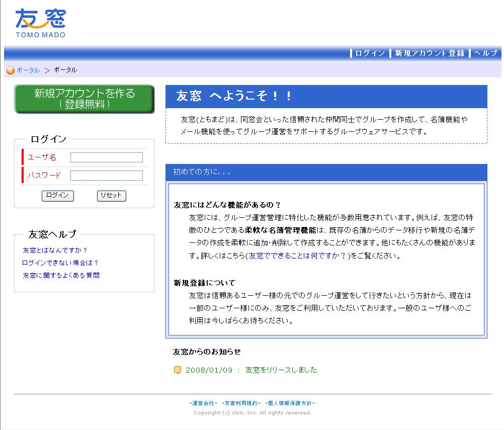Open ヘルプ in top navigation bar
The image size is (504, 430).
tap(485, 53)
